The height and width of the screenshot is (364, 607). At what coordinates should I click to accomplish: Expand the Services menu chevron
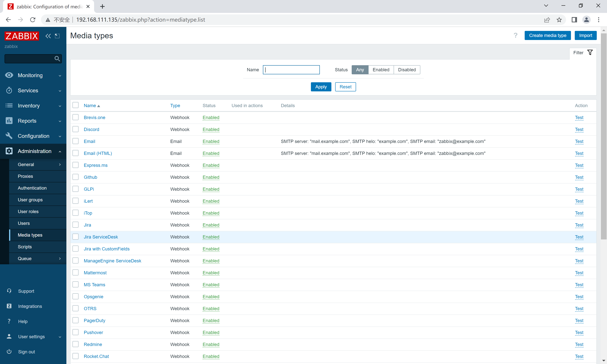60,91
